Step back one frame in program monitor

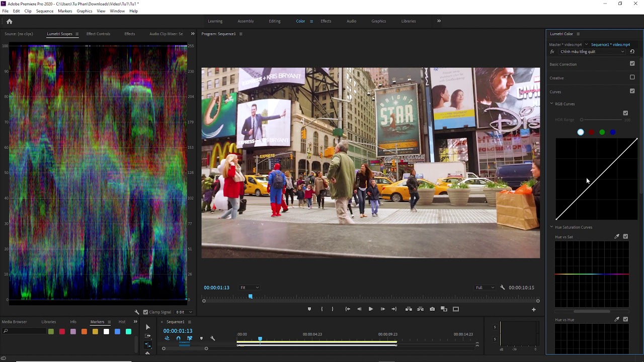click(x=359, y=309)
